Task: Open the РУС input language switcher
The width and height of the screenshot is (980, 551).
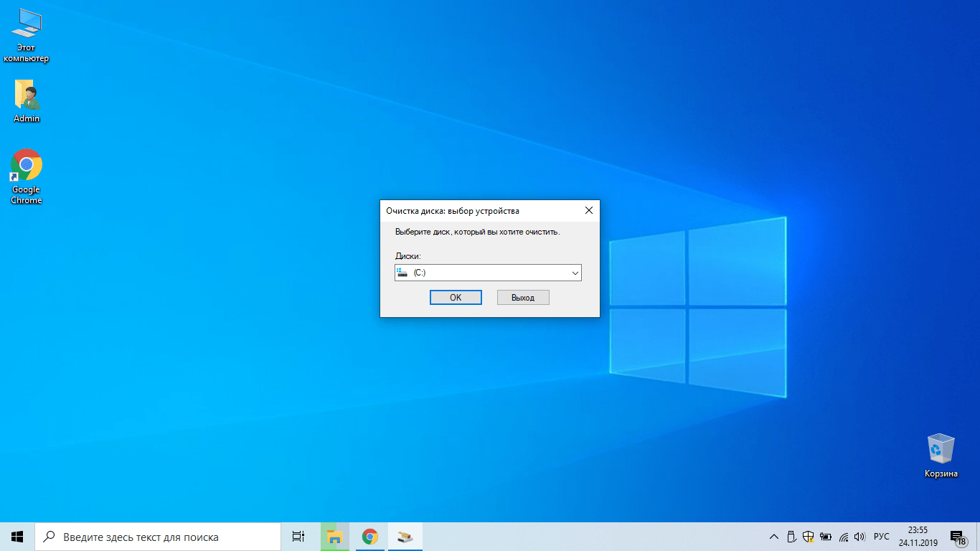Action: point(882,537)
